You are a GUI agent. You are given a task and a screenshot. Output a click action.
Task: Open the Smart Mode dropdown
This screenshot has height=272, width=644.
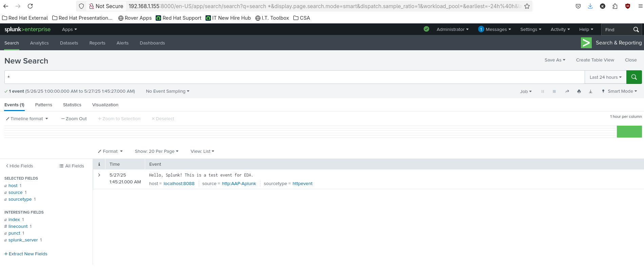[620, 91]
